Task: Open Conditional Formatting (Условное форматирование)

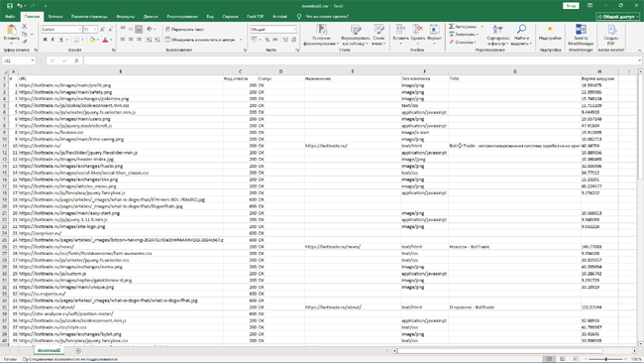Action: click(321, 35)
